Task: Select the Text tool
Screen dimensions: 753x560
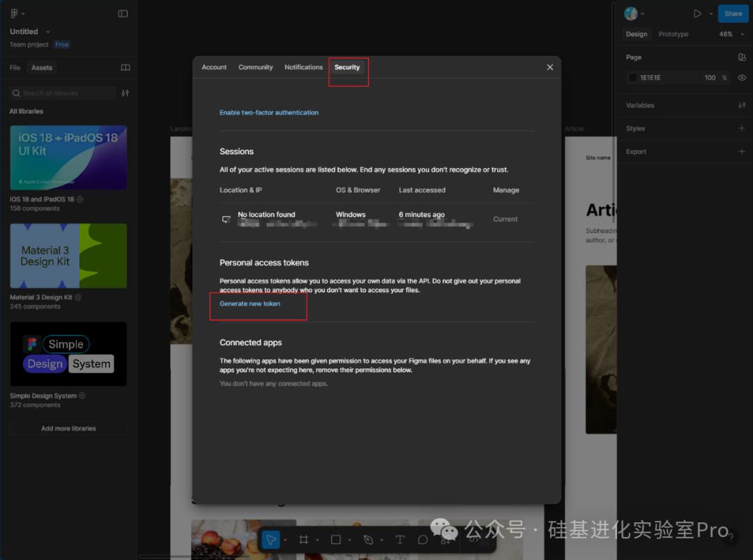Action: [400, 540]
